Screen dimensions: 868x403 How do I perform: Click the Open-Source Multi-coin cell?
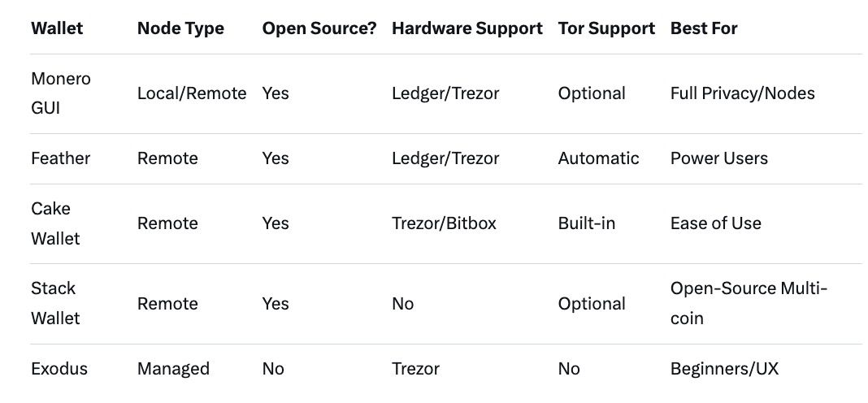[x=749, y=303]
